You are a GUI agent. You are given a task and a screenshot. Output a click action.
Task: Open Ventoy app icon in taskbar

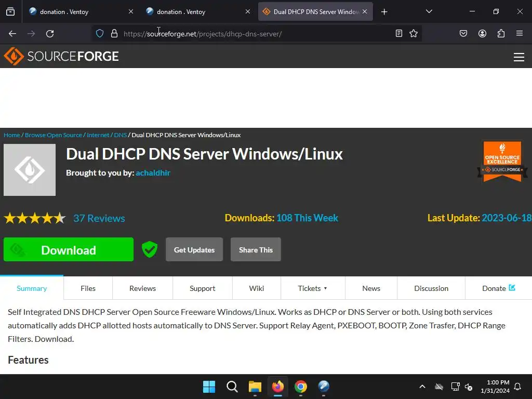tap(324, 387)
